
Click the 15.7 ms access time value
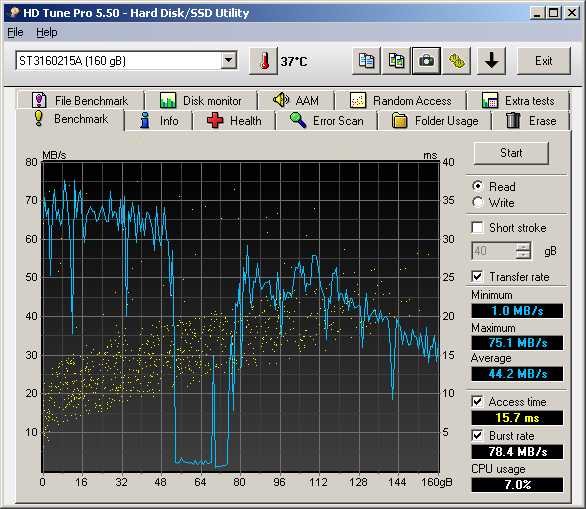(x=517, y=418)
